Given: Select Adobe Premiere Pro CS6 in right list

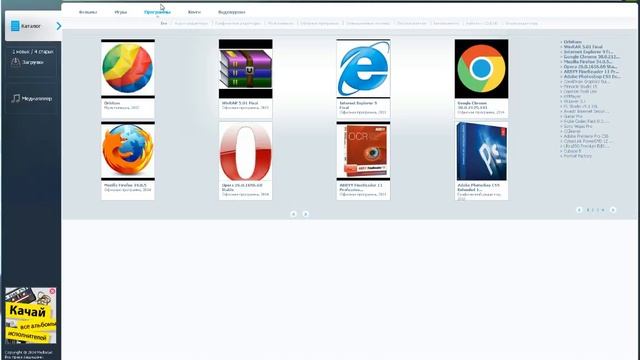Looking at the screenshot, I should 585,136.
